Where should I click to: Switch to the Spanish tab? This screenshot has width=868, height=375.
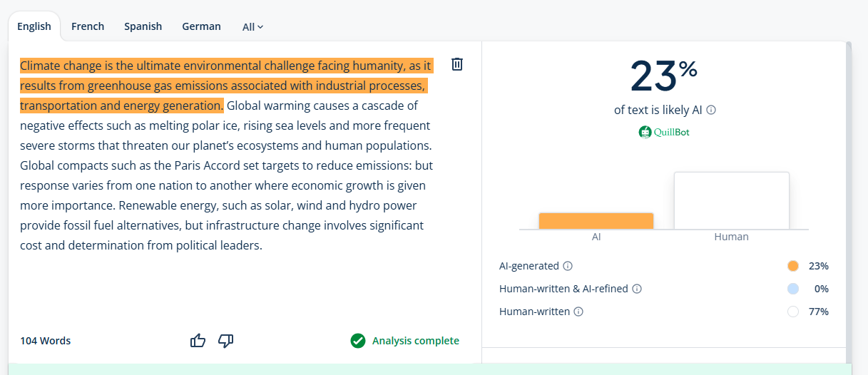pyautogui.click(x=143, y=26)
